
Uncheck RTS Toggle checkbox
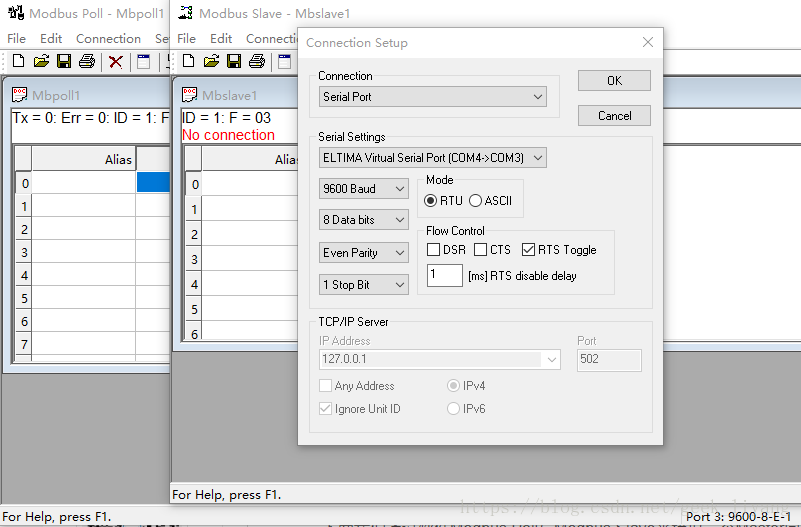click(x=528, y=249)
